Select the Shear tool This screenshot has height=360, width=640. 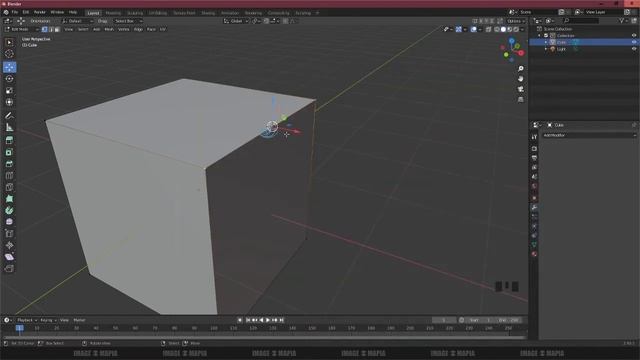pyautogui.click(x=9, y=257)
